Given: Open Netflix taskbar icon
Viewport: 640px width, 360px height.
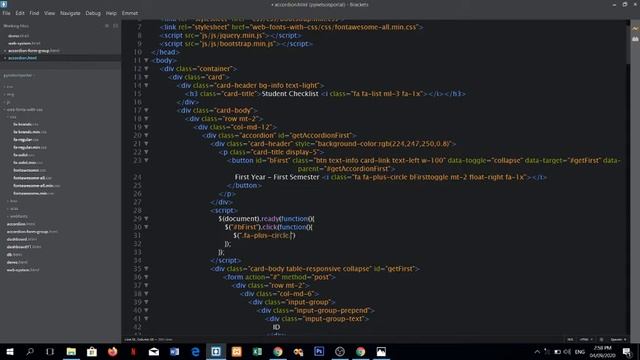Looking at the screenshot, I should (x=133, y=351).
